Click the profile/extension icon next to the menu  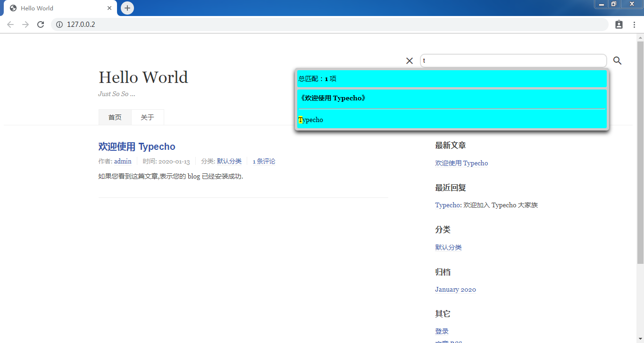pyautogui.click(x=619, y=24)
